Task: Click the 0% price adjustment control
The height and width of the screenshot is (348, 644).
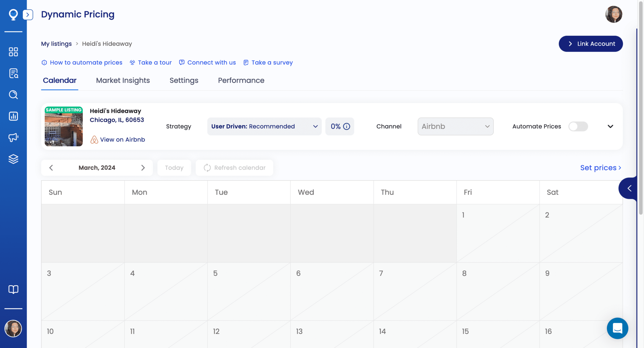Action: click(x=339, y=126)
